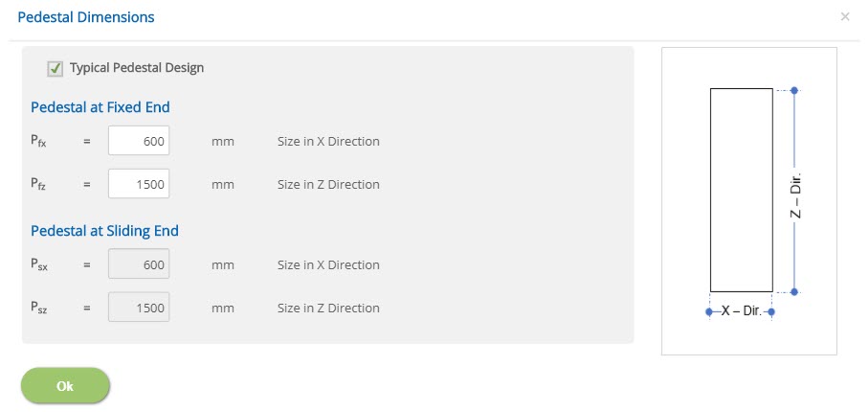Click the Pedestal at Sliding End heading
The height and width of the screenshot is (412, 868).
[104, 231]
